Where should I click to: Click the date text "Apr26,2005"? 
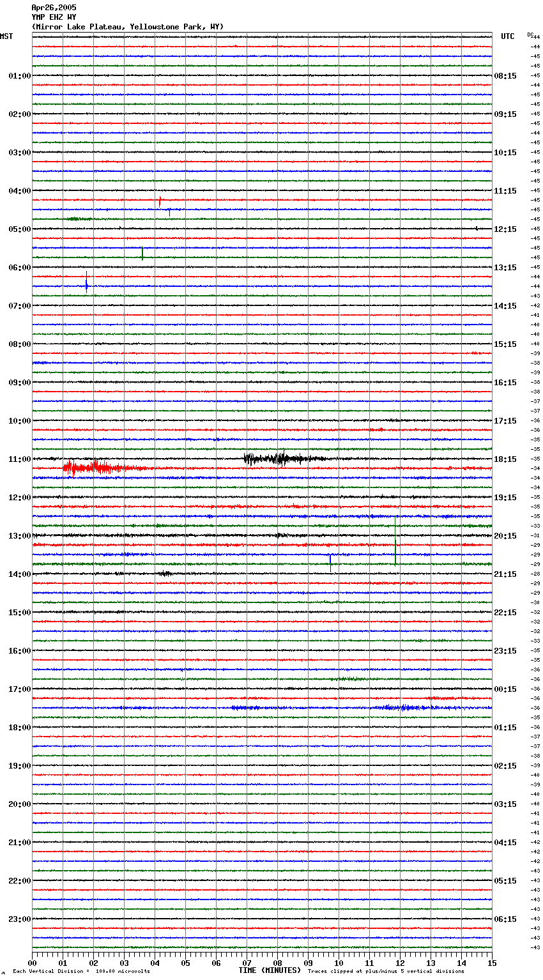click(54, 8)
